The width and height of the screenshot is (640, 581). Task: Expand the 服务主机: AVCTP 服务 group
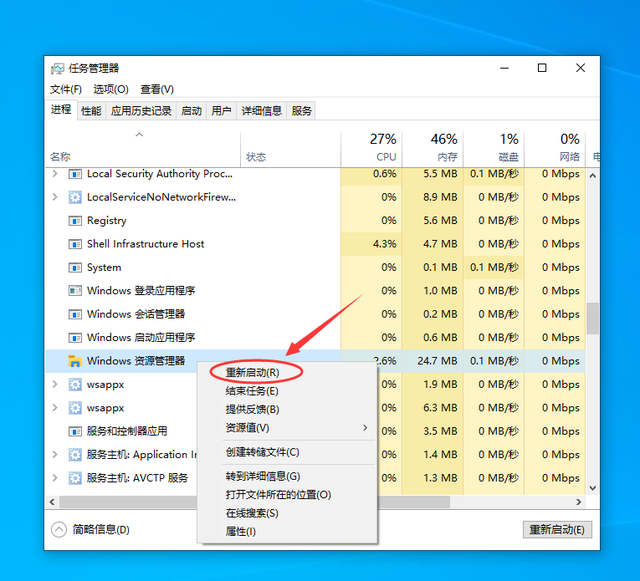tap(55, 478)
